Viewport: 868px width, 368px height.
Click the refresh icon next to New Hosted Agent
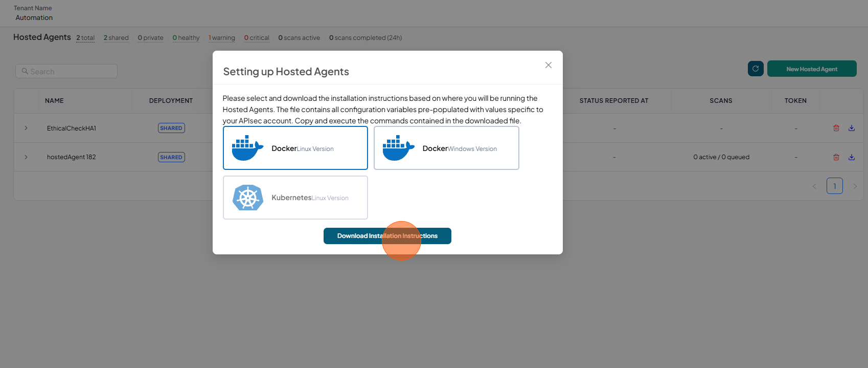pos(756,69)
